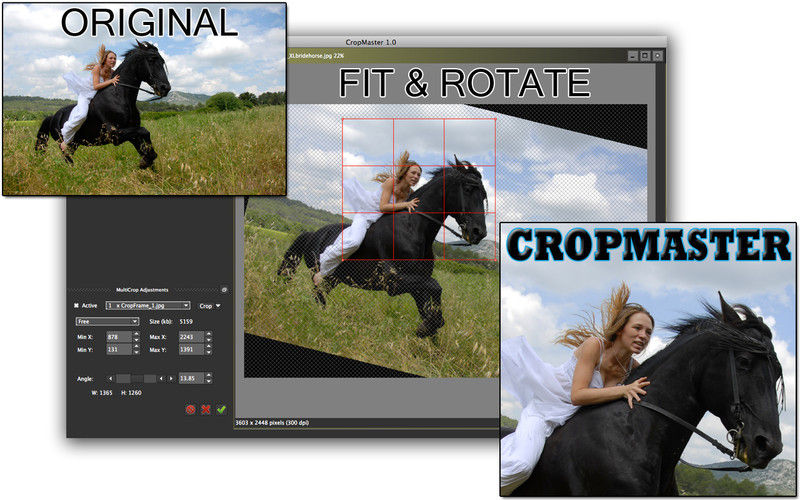Click the CROPMASTER result photo thumbnail

click(x=648, y=359)
